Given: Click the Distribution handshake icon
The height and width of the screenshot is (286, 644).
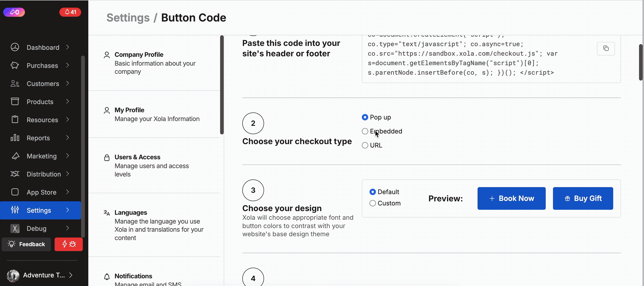Looking at the screenshot, I should [x=15, y=174].
